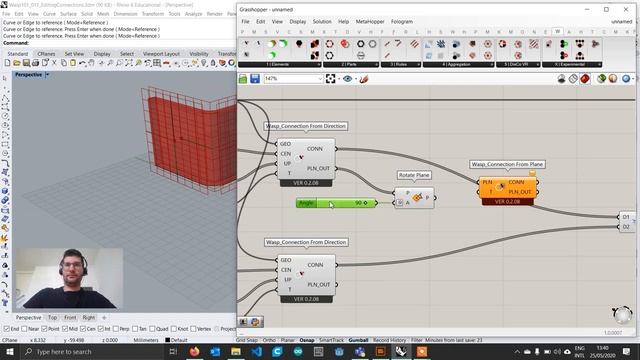Click the lock icon in Rhino toolbar
Image resolution: width=640 pixels, height=360 pixels.
coord(213,63)
